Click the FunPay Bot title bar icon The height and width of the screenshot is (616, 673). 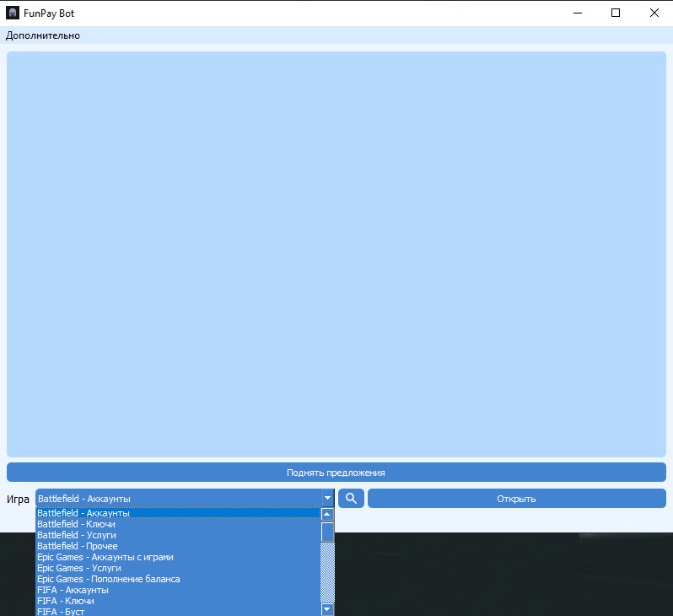13,13
